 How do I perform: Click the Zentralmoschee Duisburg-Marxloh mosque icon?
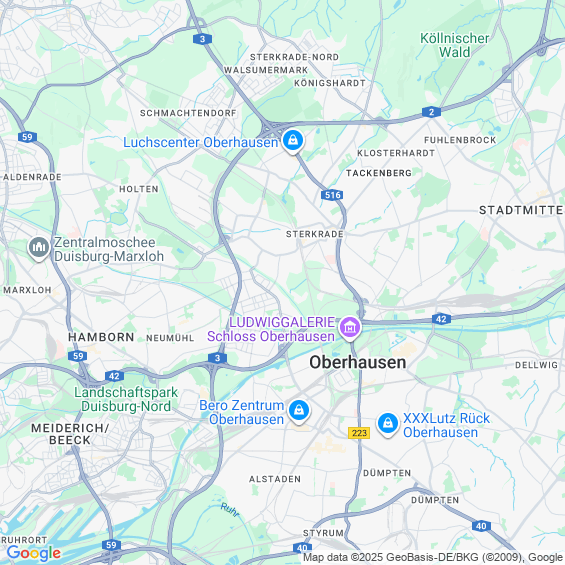pos(39,248)
